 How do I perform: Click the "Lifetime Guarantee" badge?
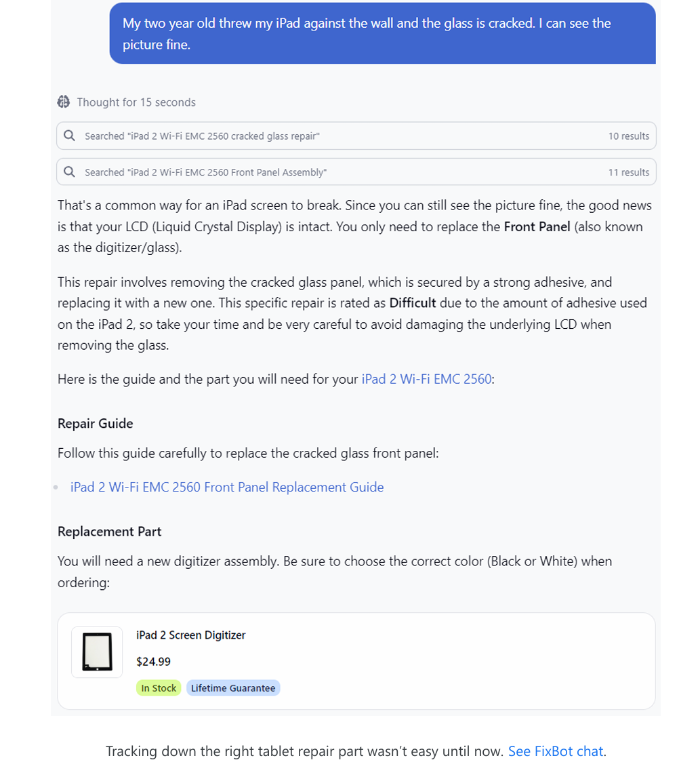tap(233, 688)
